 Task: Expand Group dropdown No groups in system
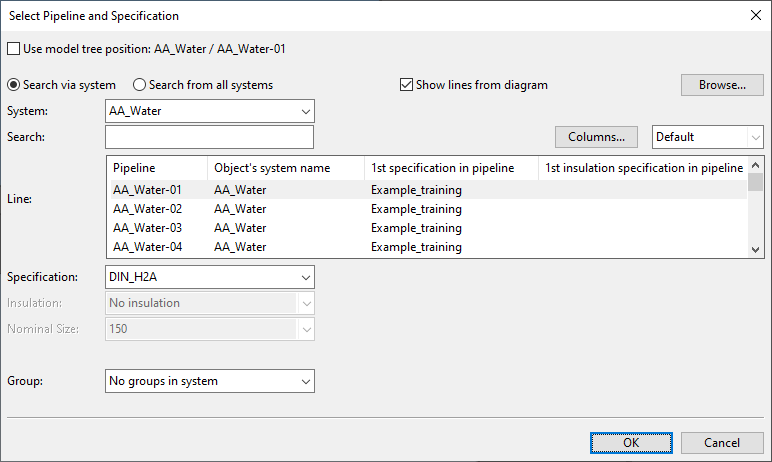pos(209,381)
